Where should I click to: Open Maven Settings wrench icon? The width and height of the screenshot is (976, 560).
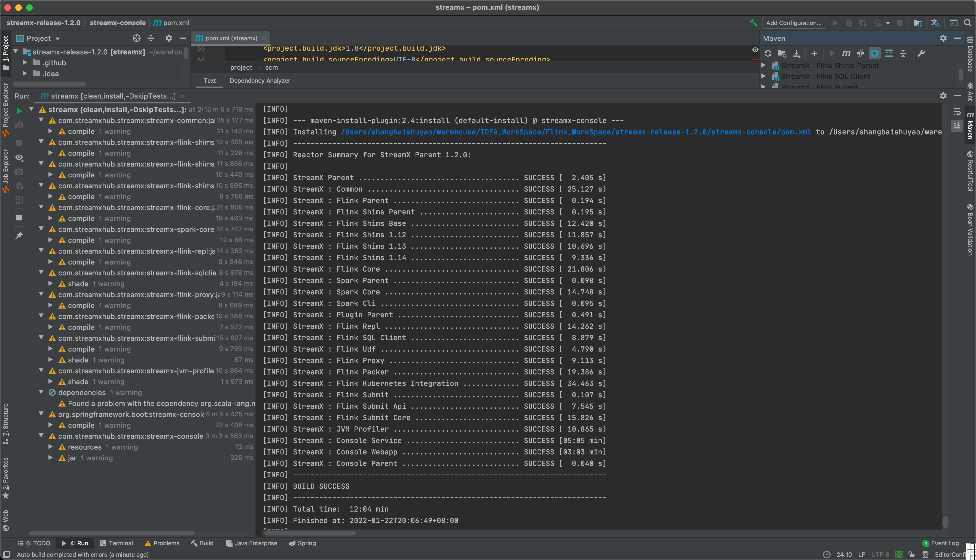click(921, 53)
